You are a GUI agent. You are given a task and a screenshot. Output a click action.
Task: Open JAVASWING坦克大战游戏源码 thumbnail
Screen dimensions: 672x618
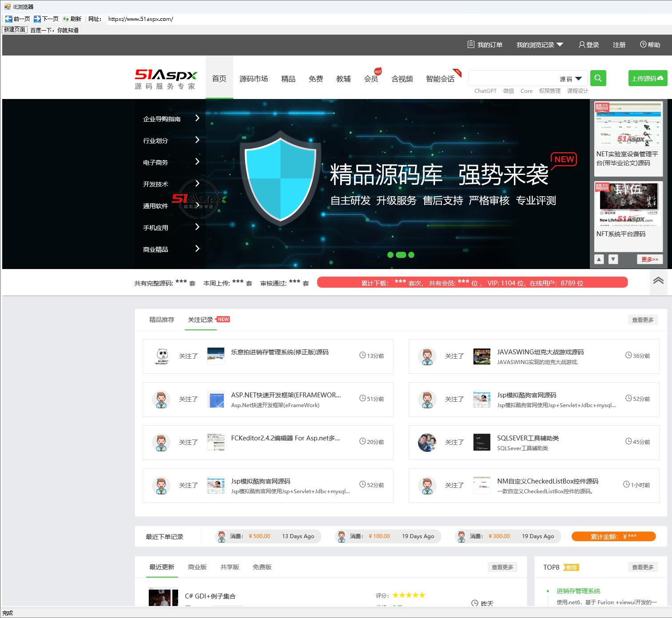coord(482,356)
